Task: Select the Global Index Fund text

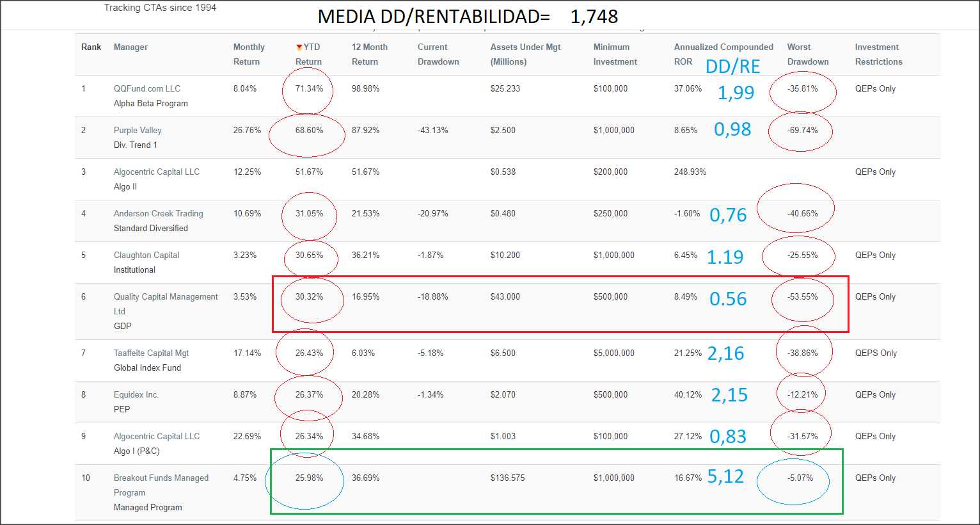Action: coord(147,368)
